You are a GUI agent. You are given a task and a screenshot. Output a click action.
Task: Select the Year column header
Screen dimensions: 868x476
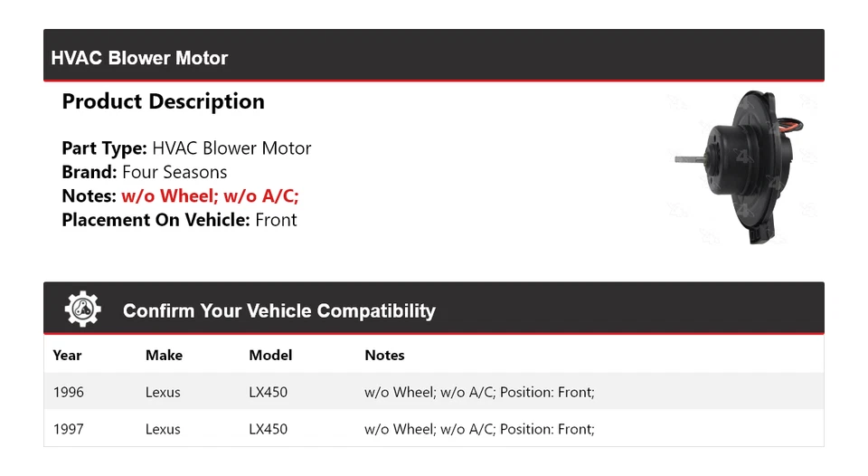point(67,355)
